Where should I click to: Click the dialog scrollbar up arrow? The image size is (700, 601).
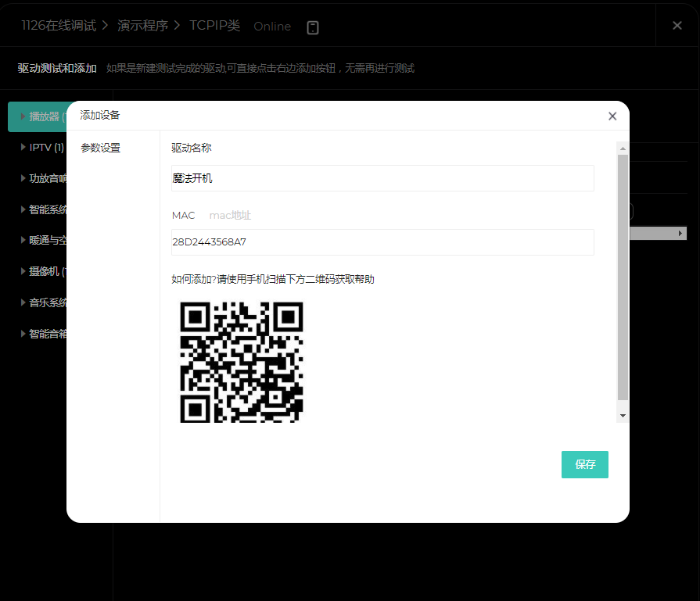pos(623,148)
